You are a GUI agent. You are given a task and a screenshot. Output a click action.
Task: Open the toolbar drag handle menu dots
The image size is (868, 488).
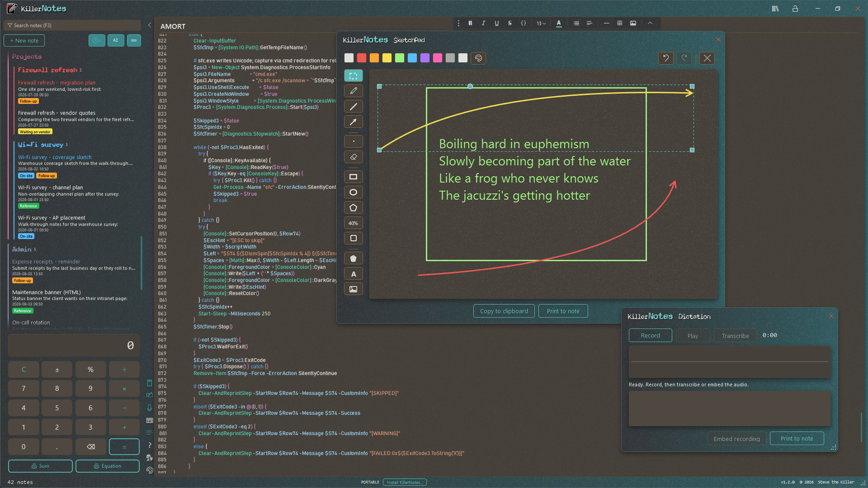[x=458, y=23]
